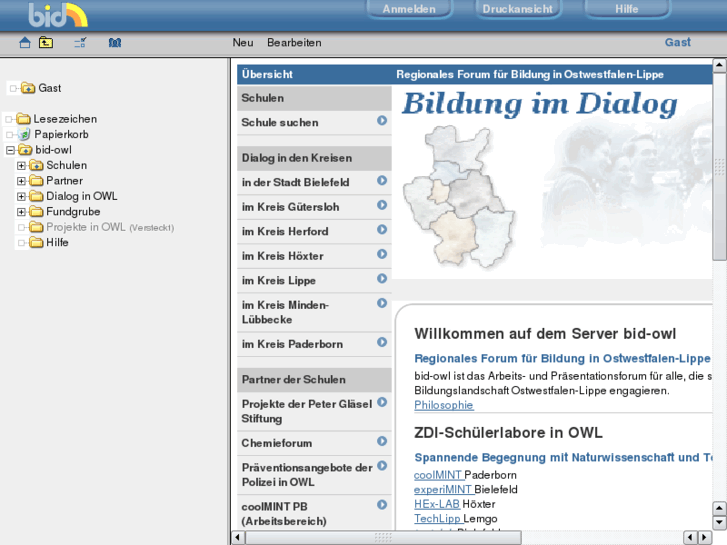Click the horizontal scrollbar thumb
This screenshot has width=727, height=545.
pyautogui.click(x=383, y=537)
